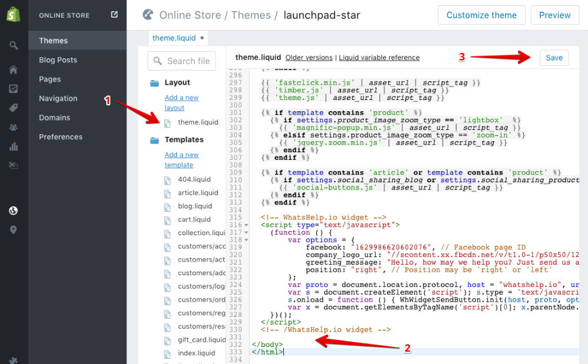Screen dimensions: 588x364
Task: Select the Online Store globe icon
Action: coord(14,211)
